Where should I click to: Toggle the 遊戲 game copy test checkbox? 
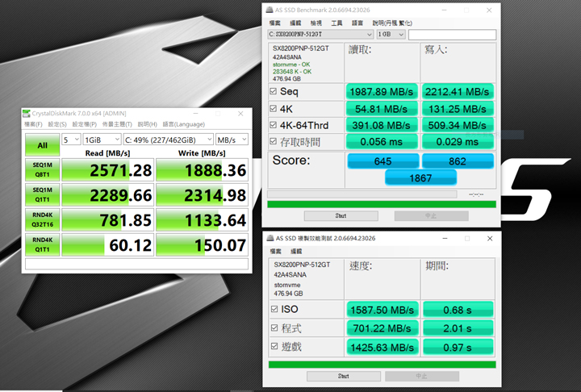coord(274,346)
